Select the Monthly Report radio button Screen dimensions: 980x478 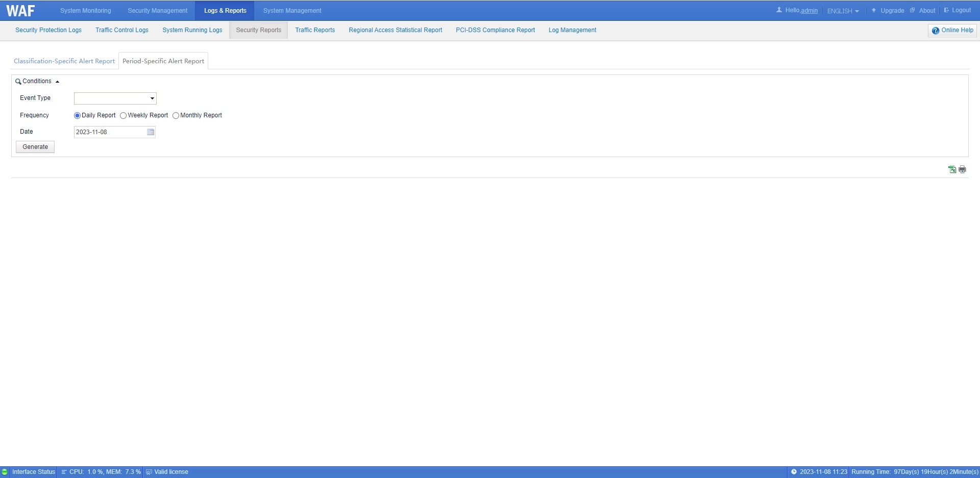point(176,116)
